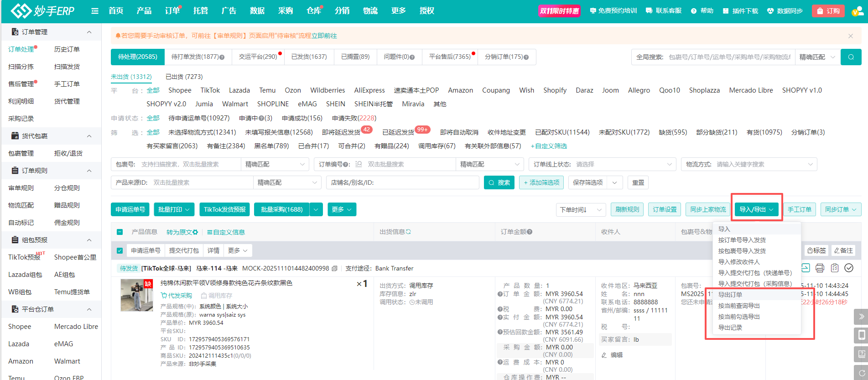Click the 自定义筛选 link
This screenshot has width=868, height=380.
click(549, 146)
